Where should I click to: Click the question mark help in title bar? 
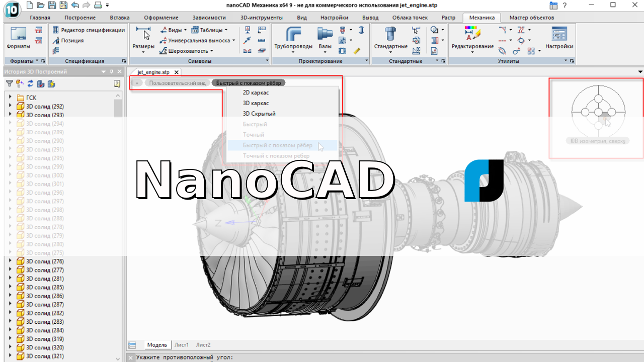pos(565,5)
